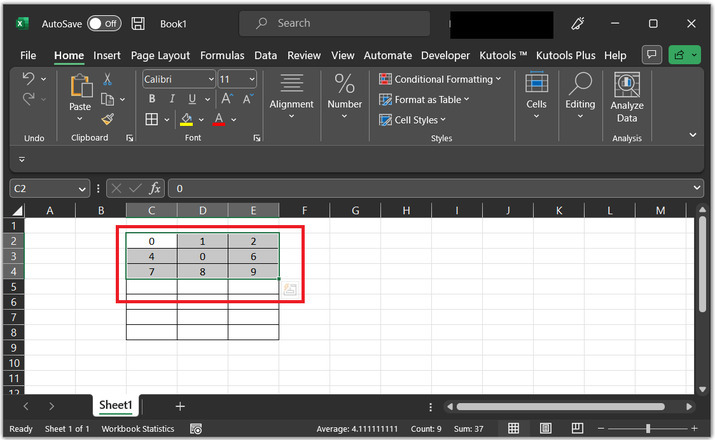Click the Undo arrow icon
This screenshot has width=715, height=440.
point(29,79)
